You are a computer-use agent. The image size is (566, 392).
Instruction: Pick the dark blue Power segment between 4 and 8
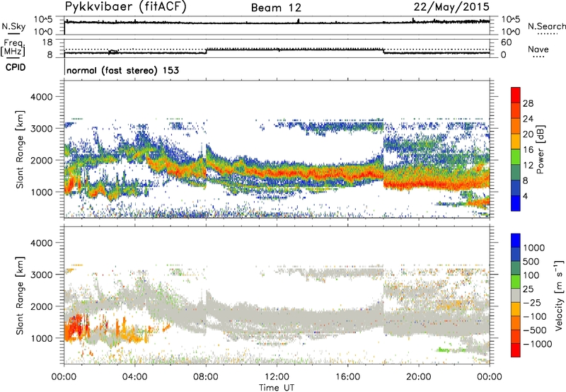coord(516,188)
